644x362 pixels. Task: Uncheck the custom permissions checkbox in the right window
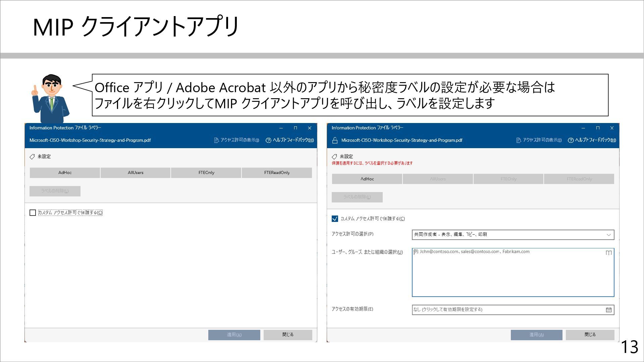tap(335, 219)
